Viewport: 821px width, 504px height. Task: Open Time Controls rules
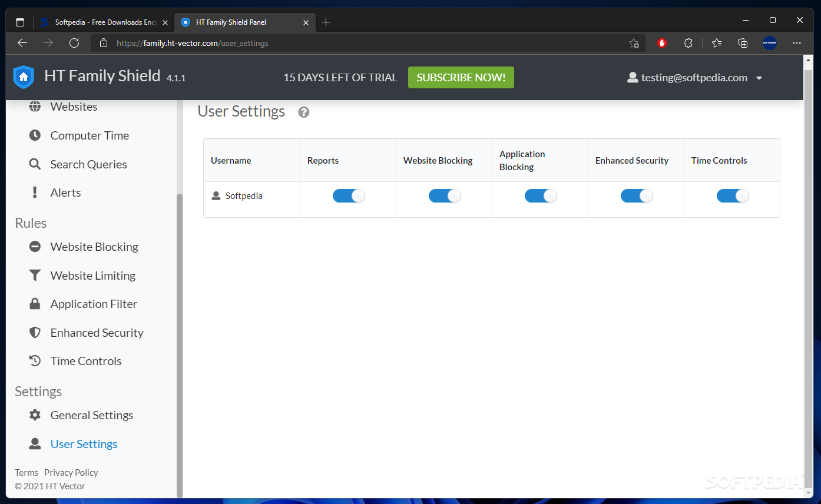tap(86, 361)
